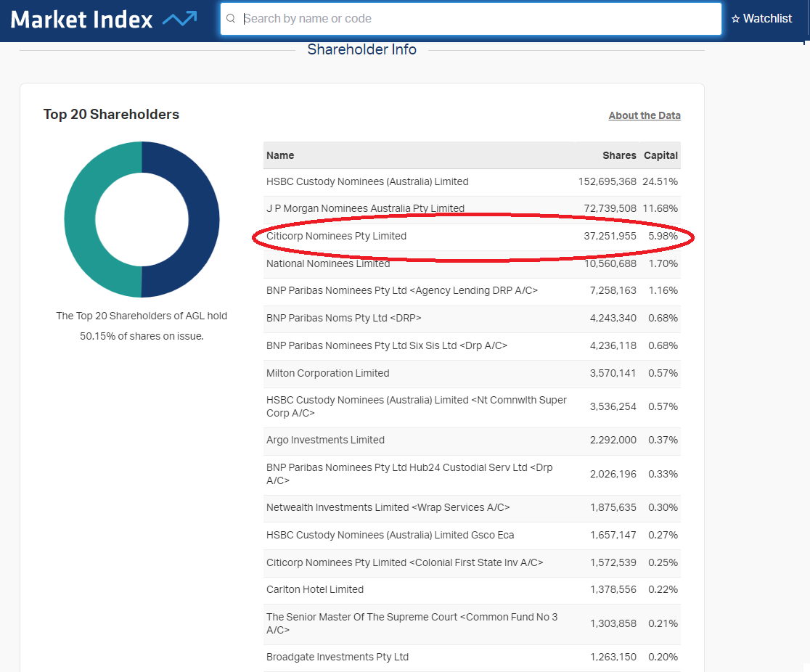
Task: Click the Capital column header
Action: click(x=660, y=155)
